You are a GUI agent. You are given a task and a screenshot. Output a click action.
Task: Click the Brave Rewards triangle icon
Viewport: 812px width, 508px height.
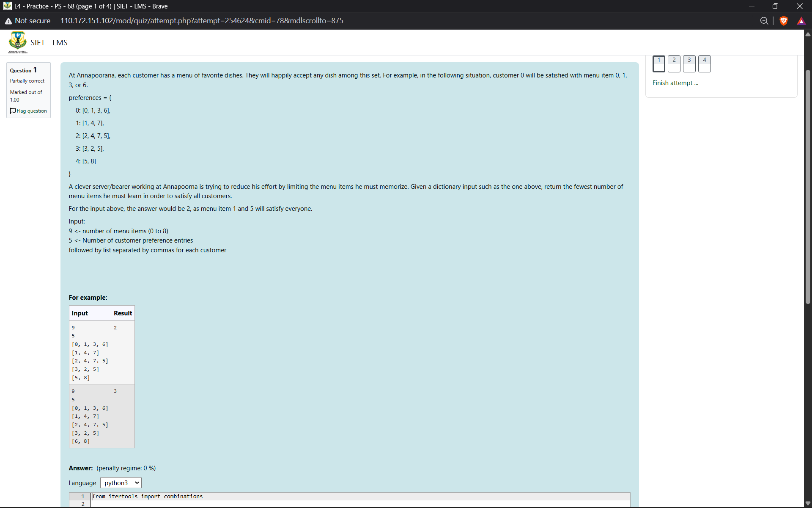tap(801, 21)
